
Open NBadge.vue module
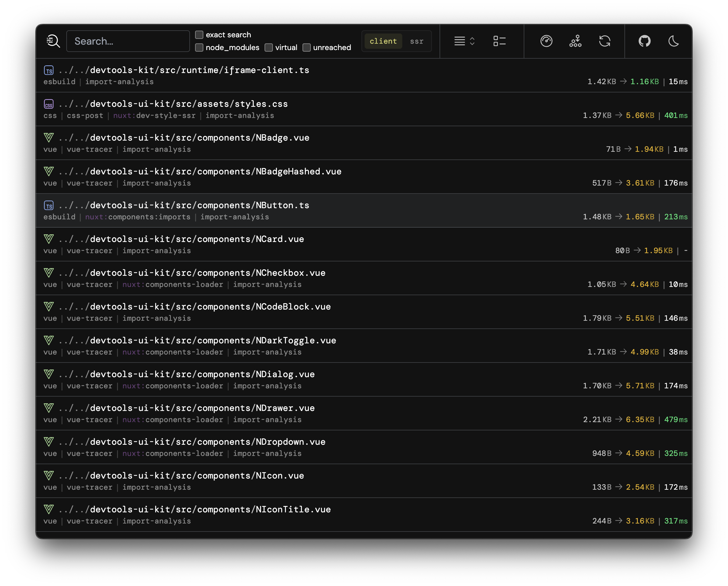click(364, 143)
